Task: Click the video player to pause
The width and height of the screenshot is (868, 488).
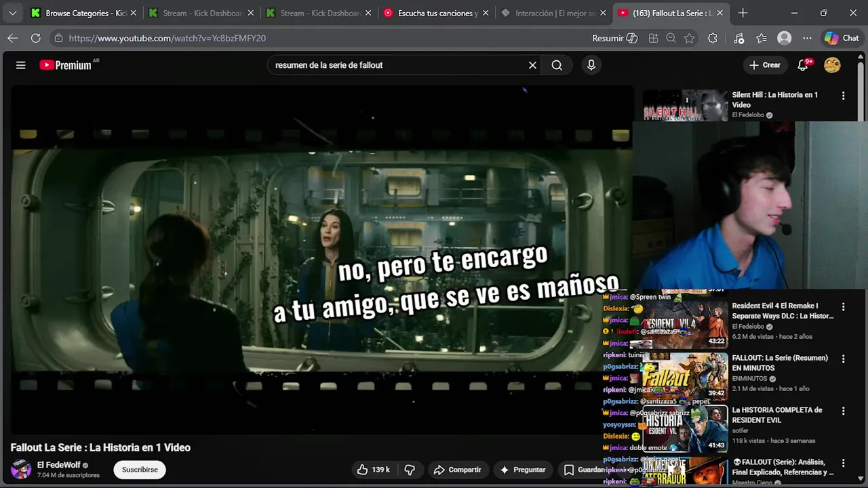Action: 322,260
